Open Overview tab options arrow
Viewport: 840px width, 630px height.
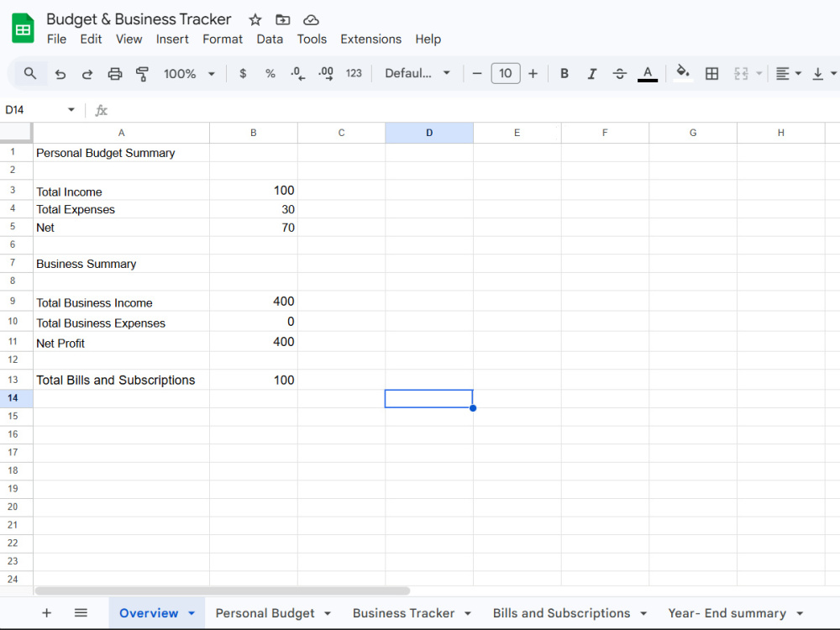point(192,613)
